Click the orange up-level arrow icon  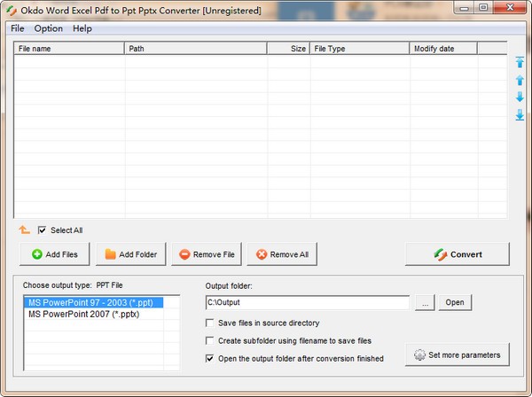click(24, 230)
